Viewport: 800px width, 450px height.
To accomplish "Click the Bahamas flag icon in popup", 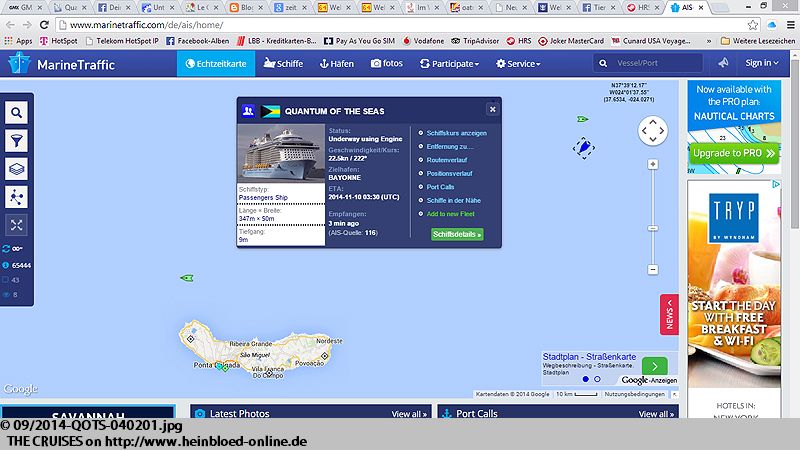I will coord(270,111).
